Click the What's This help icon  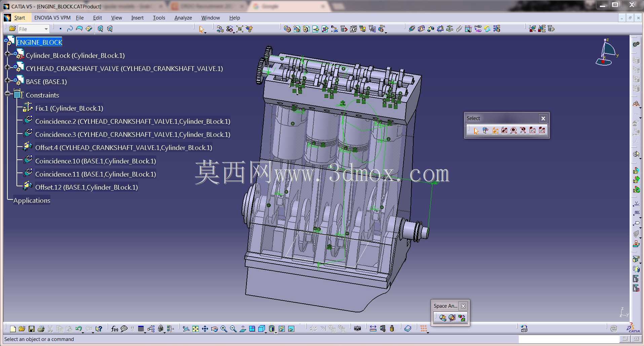point(99,329)
